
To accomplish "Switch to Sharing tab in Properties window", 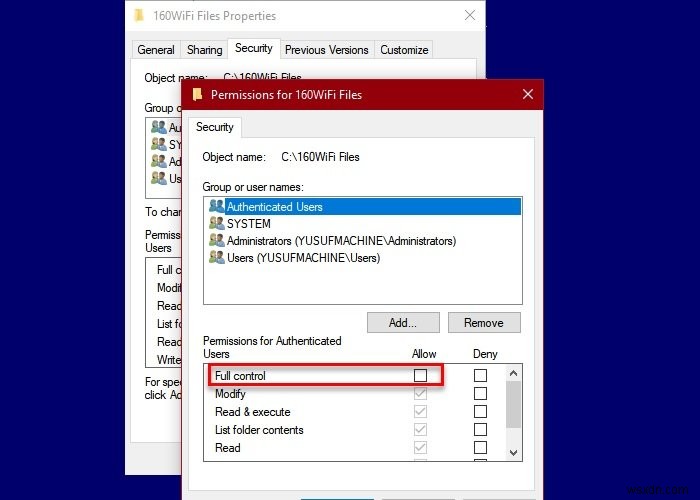I will 204,50.
